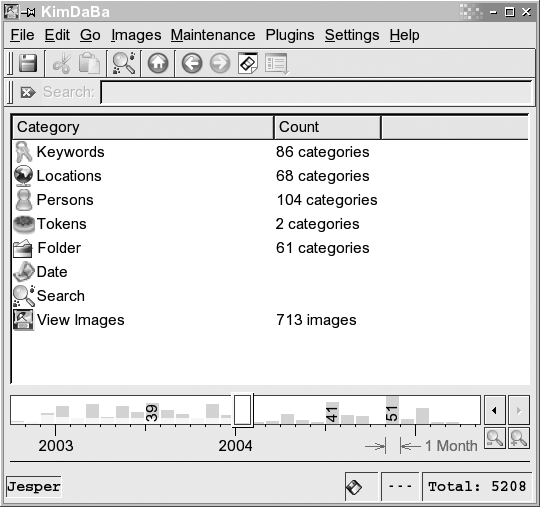This screenshot has width=540, height=507.
Task: Click the Paste clipboard icon
Action: (89, 63)
